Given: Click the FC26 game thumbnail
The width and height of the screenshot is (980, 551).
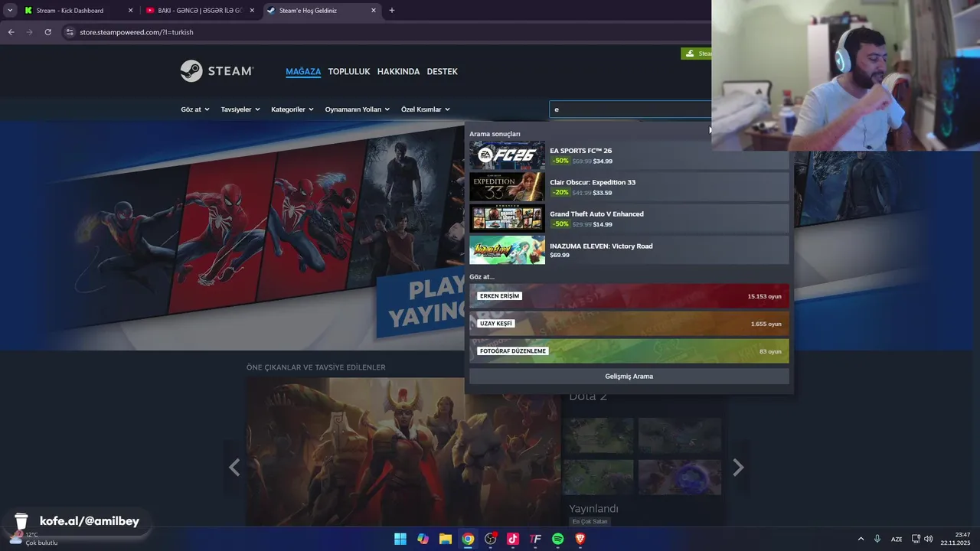Looking at the screenshot, I should coord(507,155).
